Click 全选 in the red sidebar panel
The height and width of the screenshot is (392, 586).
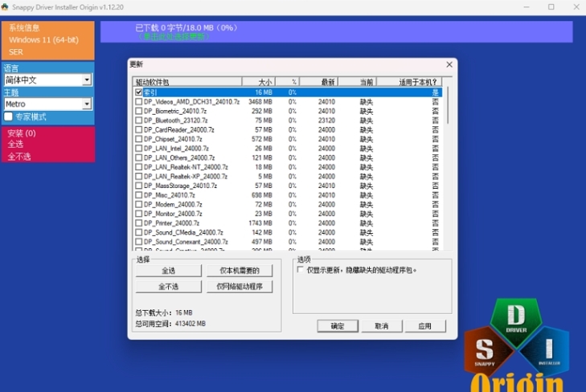pos(15,145)
